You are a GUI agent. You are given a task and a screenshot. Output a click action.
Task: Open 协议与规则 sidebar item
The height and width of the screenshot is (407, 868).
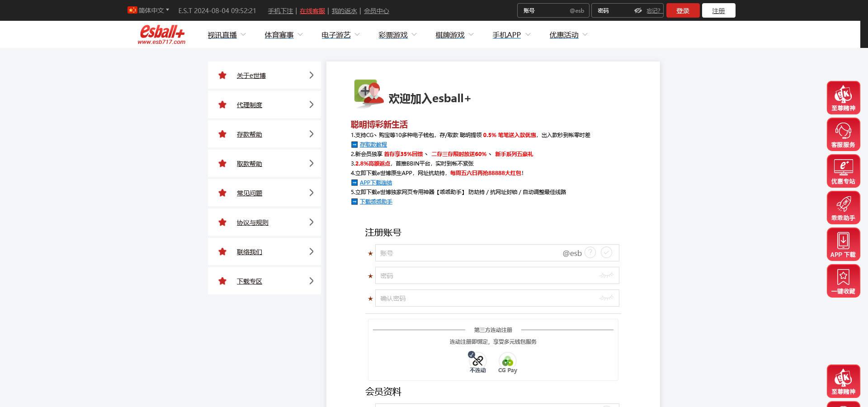pyautogui.click(x=264, y=222)
